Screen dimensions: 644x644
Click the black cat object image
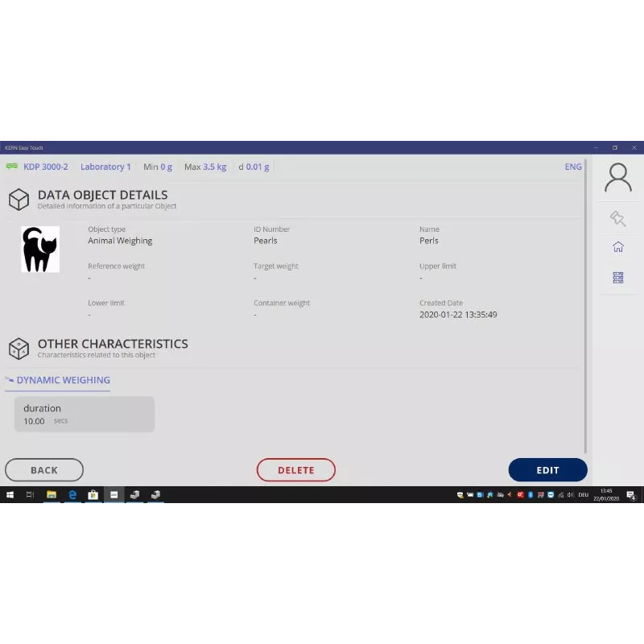click(39, 249)
